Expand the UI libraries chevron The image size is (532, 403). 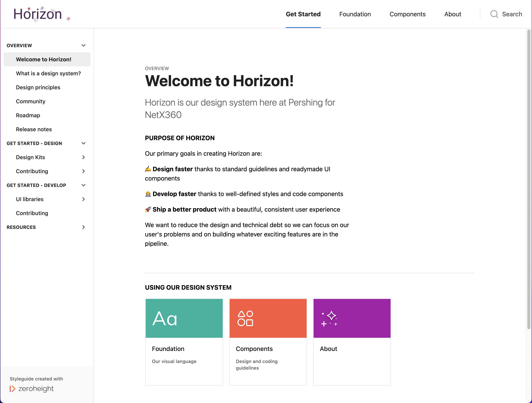[84, 199]
